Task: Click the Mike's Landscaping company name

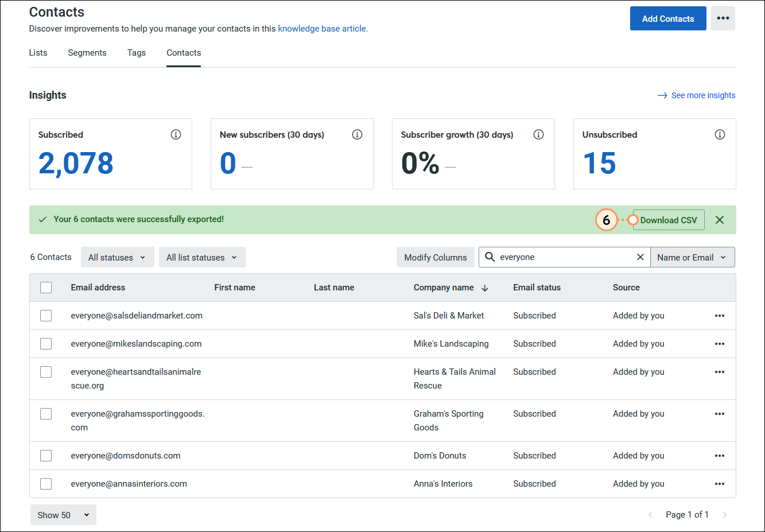Action: tap(451, 344)
